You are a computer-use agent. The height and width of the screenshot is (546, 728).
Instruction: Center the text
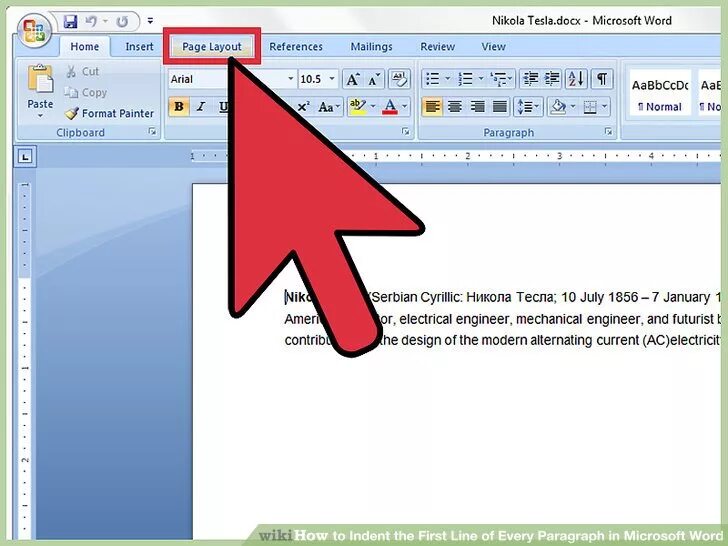pyautogui.click(x=455, y=107)
